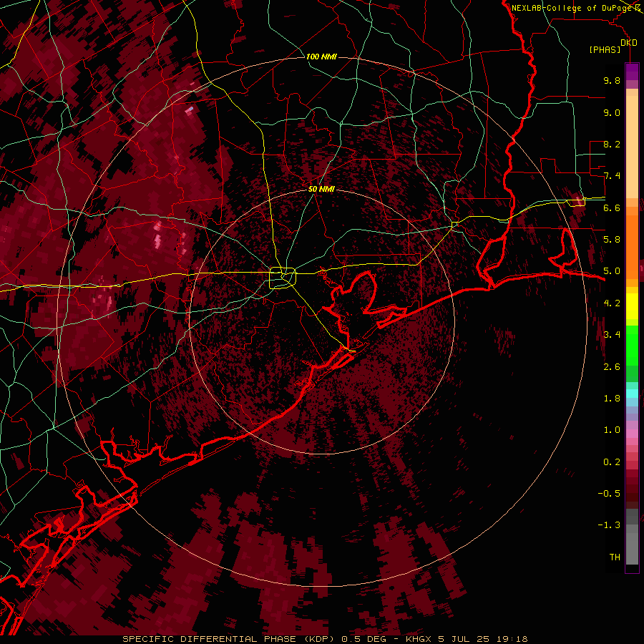Pick the purple band atop the color scale

pos(632,72)
